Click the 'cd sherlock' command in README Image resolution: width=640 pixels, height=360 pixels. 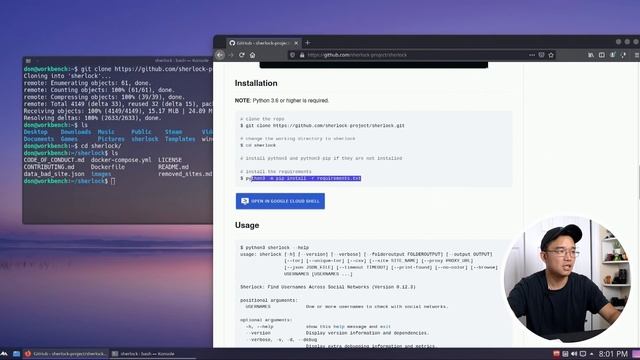(x=258, y=145)
